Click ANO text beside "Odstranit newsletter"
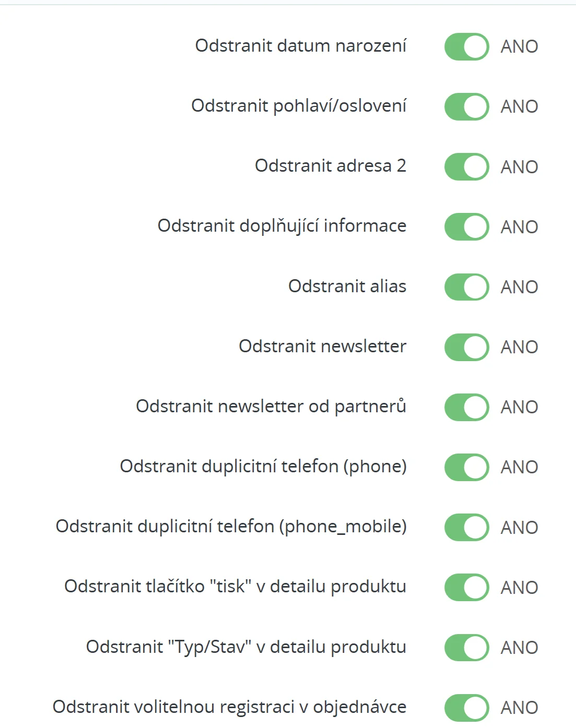The width and height of the screenshot is (576, 728). pos(519,347)
